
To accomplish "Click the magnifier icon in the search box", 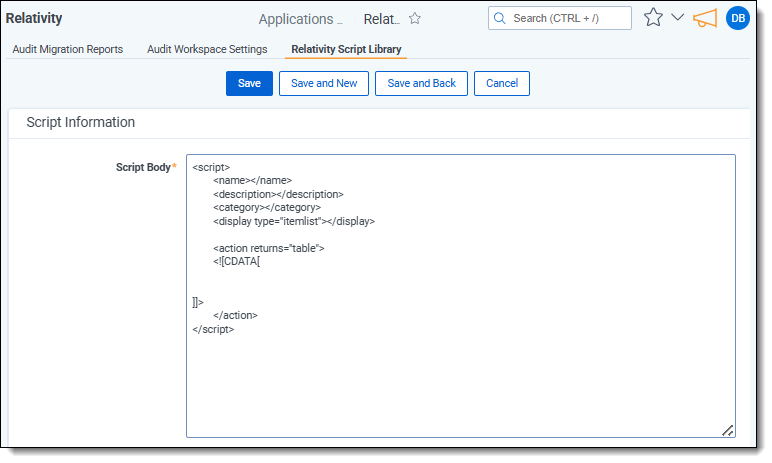I will coord(502,18).
